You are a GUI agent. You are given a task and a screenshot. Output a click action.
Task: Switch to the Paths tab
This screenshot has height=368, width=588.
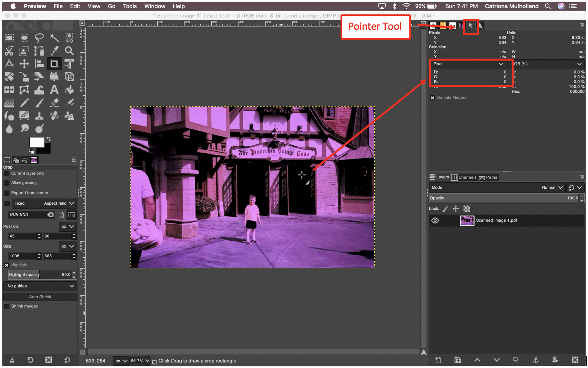point(488,177)
